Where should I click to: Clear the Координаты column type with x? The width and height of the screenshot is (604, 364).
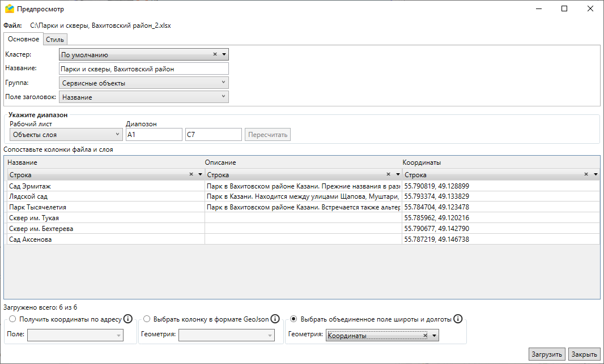[x=586, y=175]
